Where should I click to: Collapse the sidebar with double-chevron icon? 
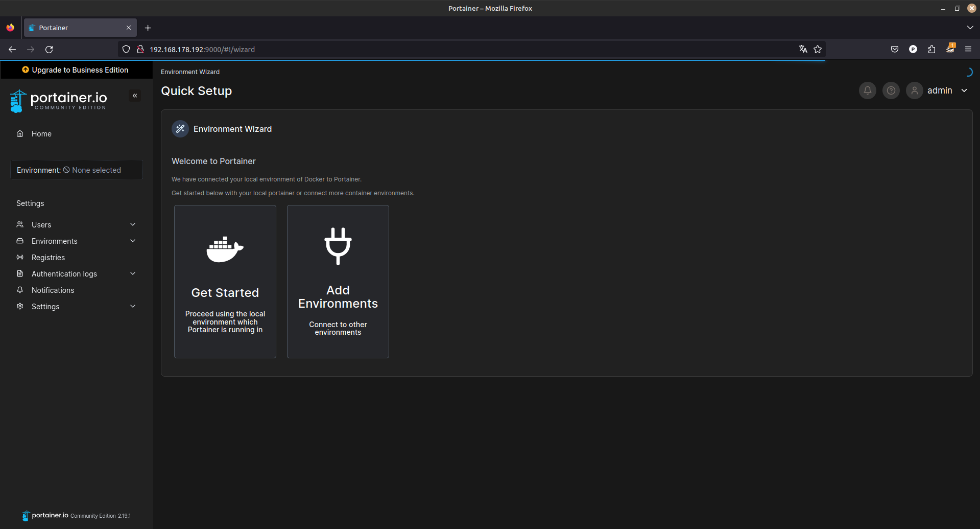(135, 96)
